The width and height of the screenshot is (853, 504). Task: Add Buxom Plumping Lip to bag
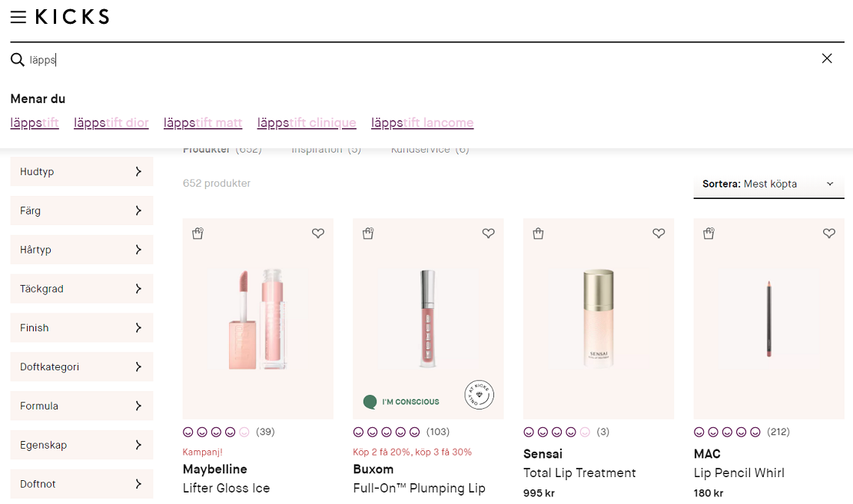(x=368, y=234)
